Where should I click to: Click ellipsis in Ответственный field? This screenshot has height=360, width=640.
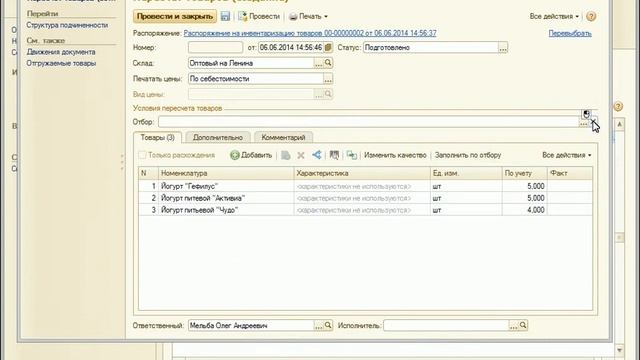click(x=319, y=326)
